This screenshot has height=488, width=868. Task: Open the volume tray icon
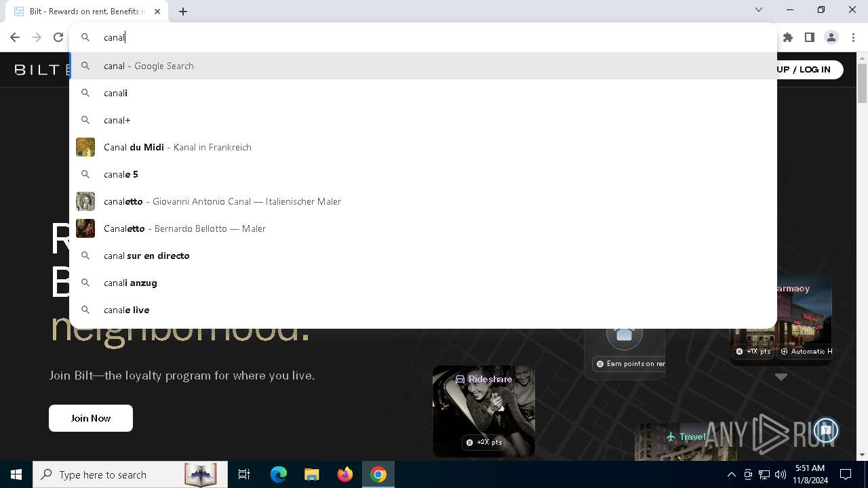coord(781,474)
